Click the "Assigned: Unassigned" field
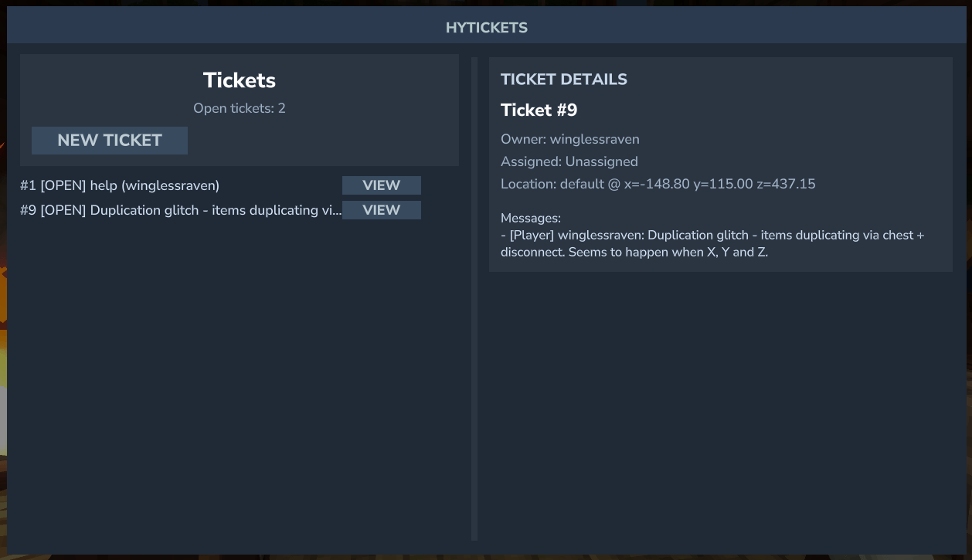 (x=569, y=162)
